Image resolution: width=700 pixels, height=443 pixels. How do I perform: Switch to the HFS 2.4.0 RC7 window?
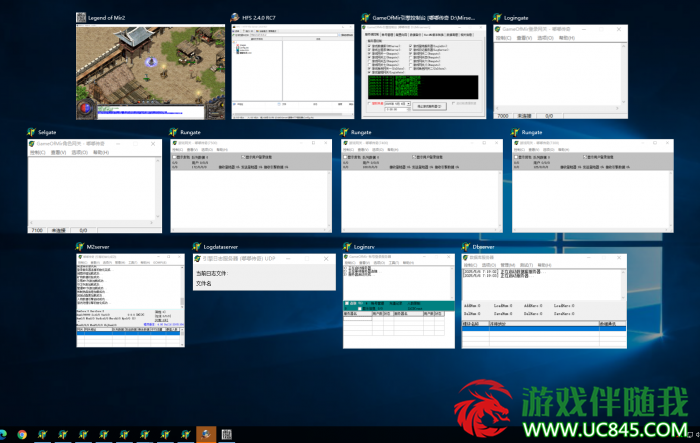pos(292,72)
